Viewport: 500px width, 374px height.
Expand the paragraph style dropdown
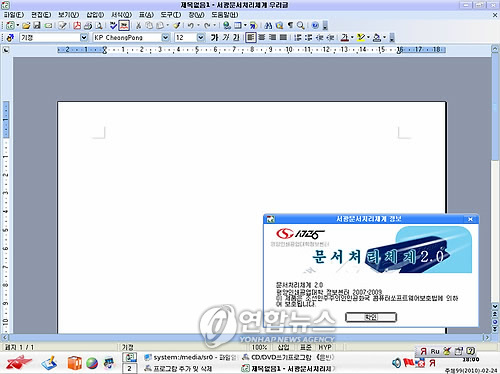[84, 38]
